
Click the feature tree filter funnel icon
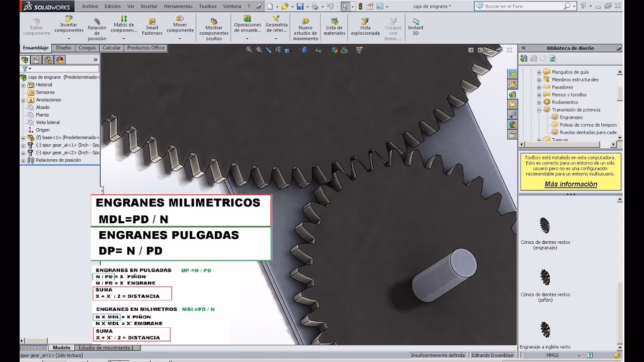[x=24, y=68]
